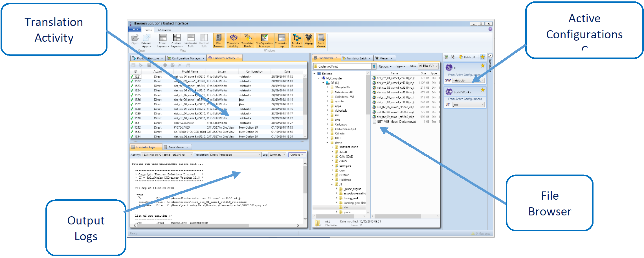Launch Configuration Manager from the ribbon
This screenshot has width=644, height=258.
[264, 41]
